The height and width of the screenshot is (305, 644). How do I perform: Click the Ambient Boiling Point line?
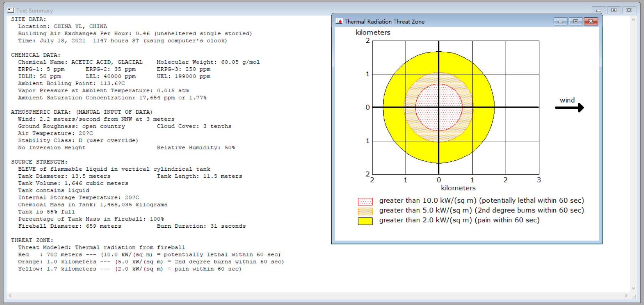click(72, 83)
